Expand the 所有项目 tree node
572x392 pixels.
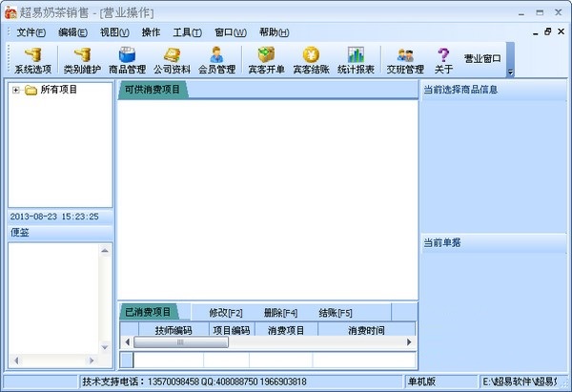tap(15, 90)
